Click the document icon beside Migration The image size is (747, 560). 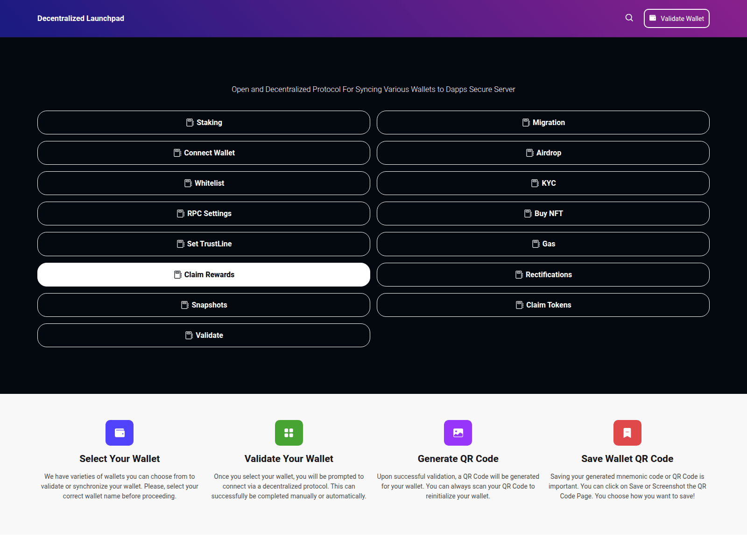pos(526,122)
